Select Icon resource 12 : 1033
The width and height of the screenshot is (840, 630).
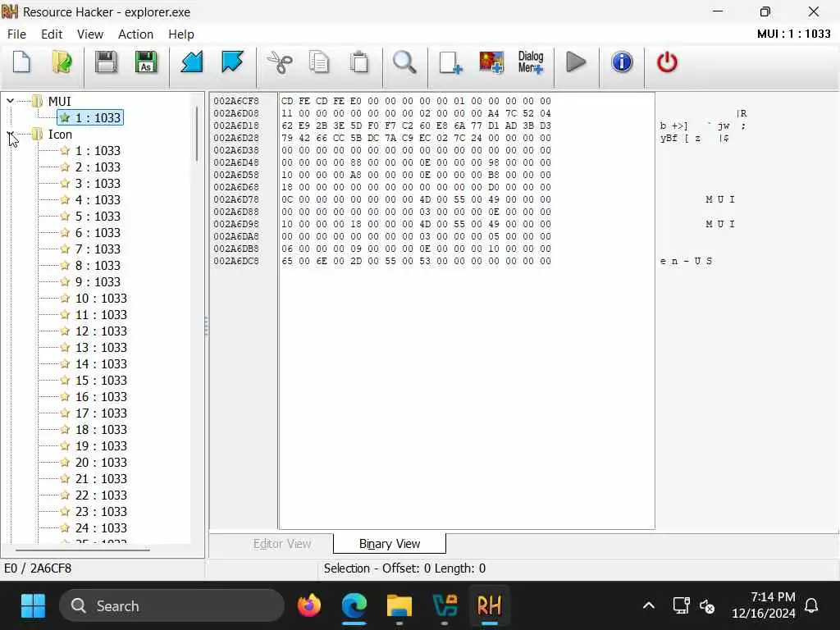tap(101, 331)
